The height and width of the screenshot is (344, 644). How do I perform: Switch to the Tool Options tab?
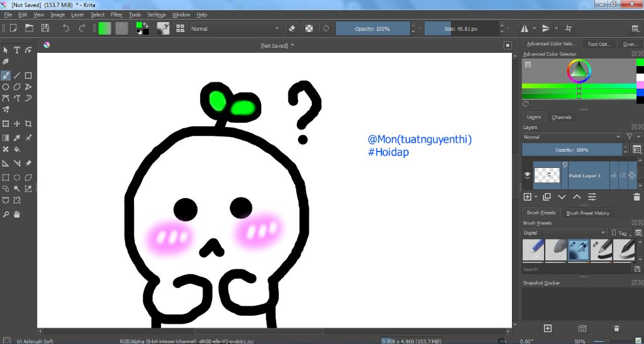click(x=599, y=44)
